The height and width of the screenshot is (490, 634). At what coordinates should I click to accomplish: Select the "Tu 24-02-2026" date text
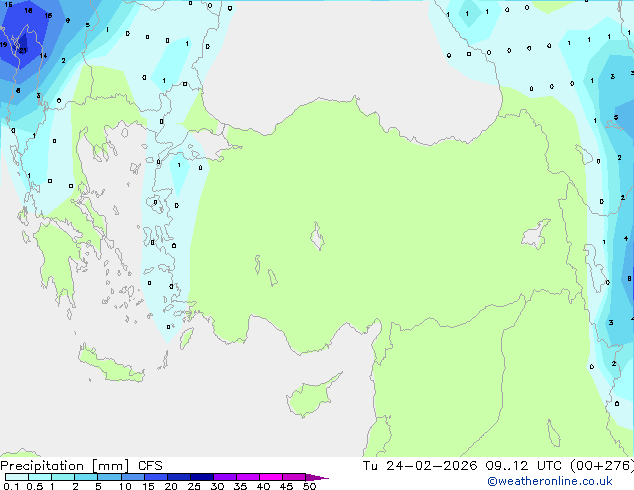420,466
